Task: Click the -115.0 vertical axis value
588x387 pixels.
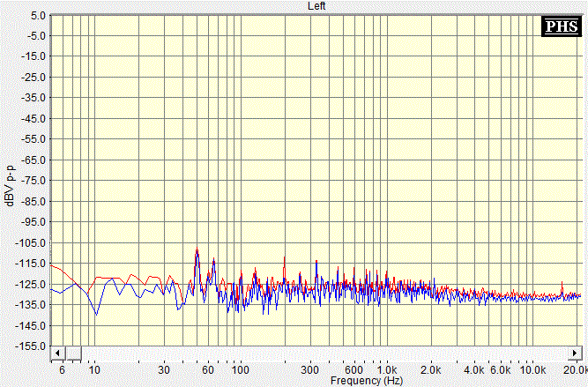Action: pos(30,264)
